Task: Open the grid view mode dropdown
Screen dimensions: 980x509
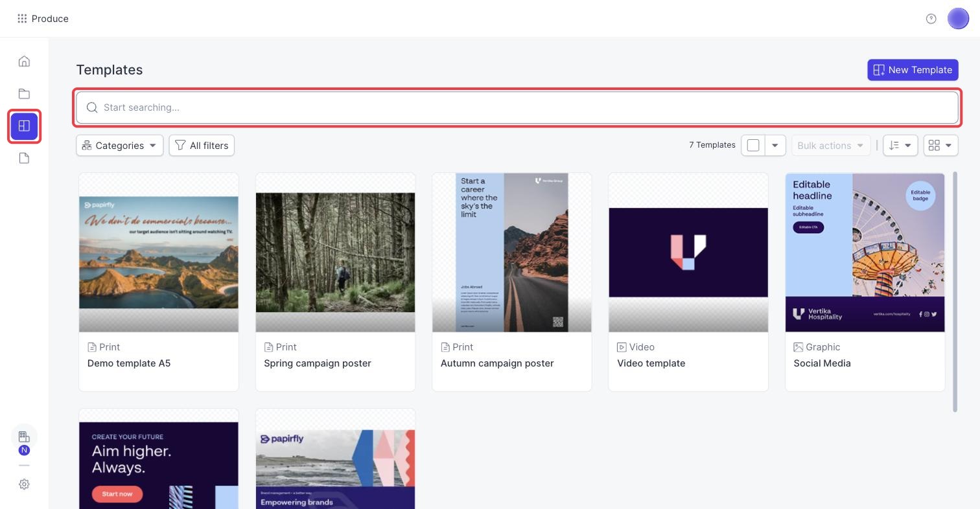Action: tap(940, 146)
